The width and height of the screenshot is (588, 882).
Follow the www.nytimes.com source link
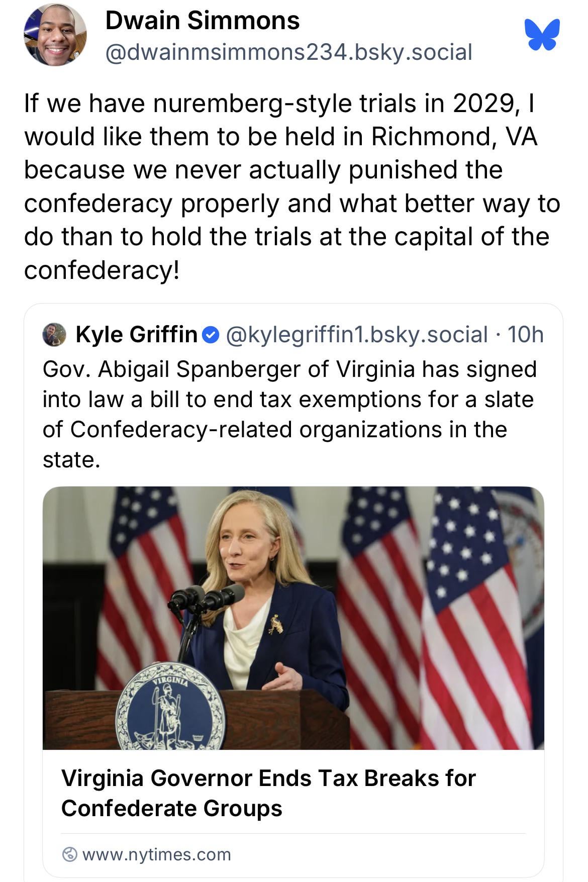(156, 854)
